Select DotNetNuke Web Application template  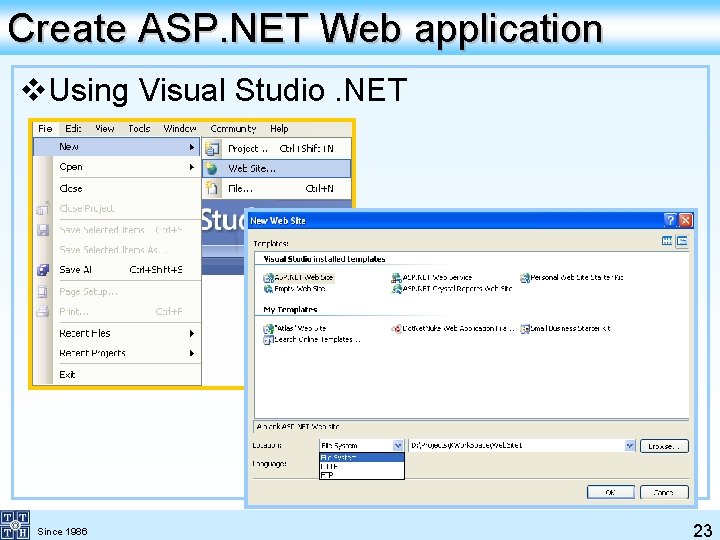pyautogui.click(x=453, y=329)
